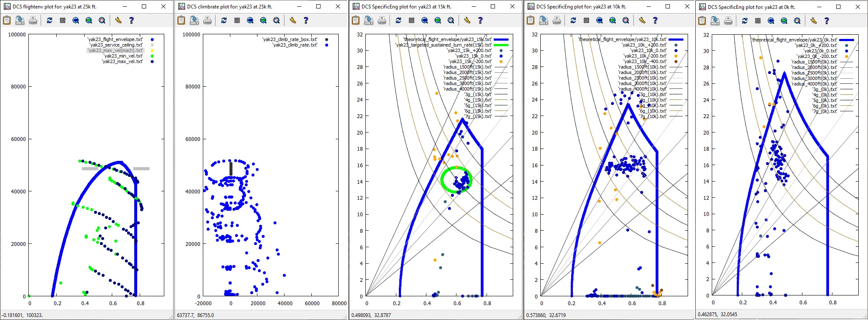Click 'yak23_min_vel.txt' legend label

[x=123, y=56]
